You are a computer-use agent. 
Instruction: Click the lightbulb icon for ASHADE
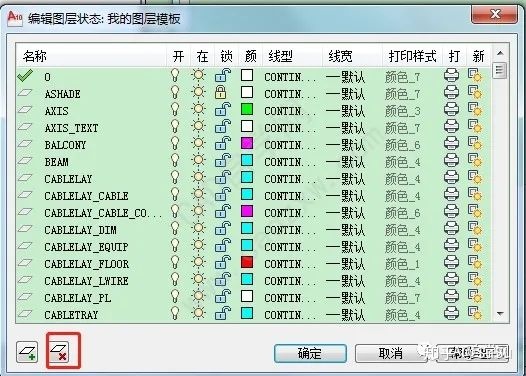click(x=175, y=92)
